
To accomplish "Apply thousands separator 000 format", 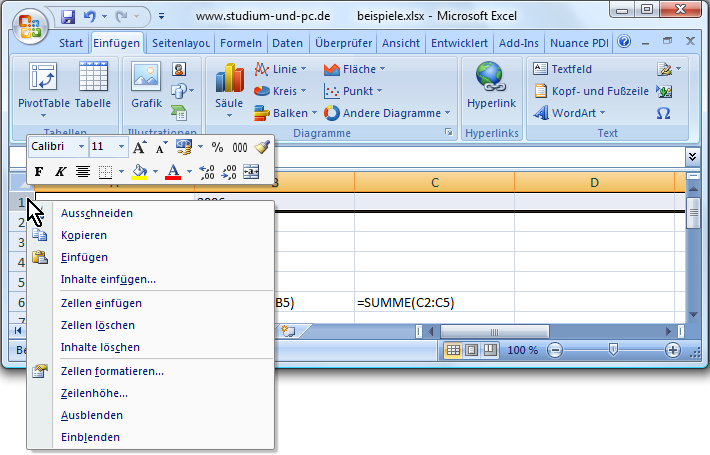I will coord(240,147).
